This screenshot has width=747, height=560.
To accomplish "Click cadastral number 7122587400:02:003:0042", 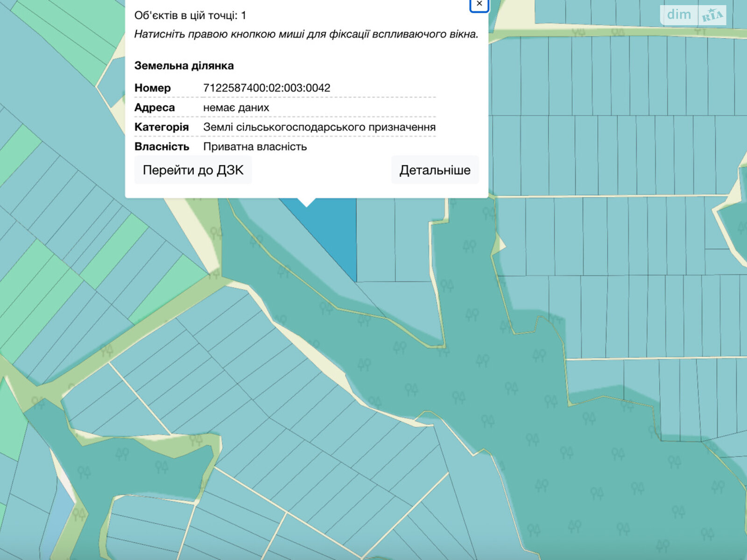I will 267,88.
